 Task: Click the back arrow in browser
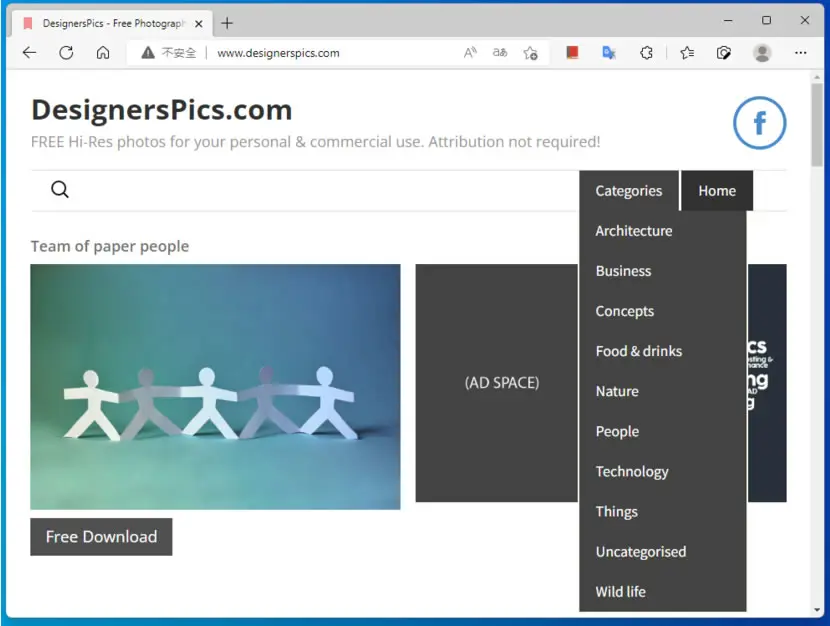[x=30, y=53]
